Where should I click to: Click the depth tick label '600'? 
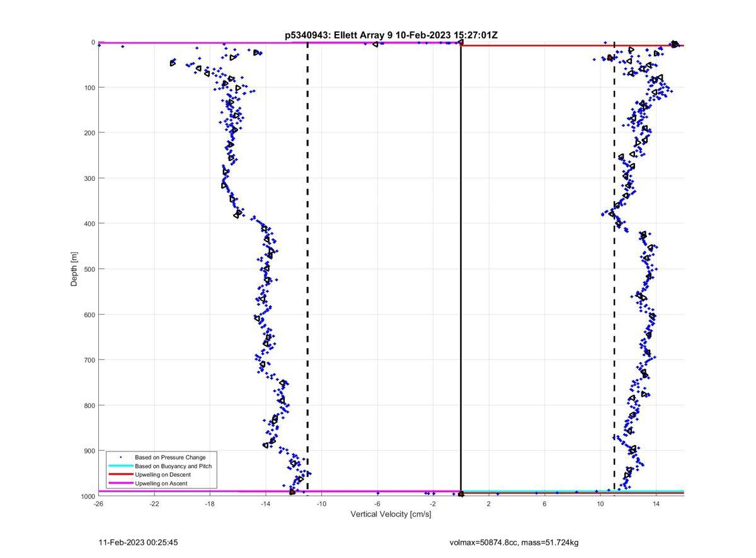coord(89,315)
